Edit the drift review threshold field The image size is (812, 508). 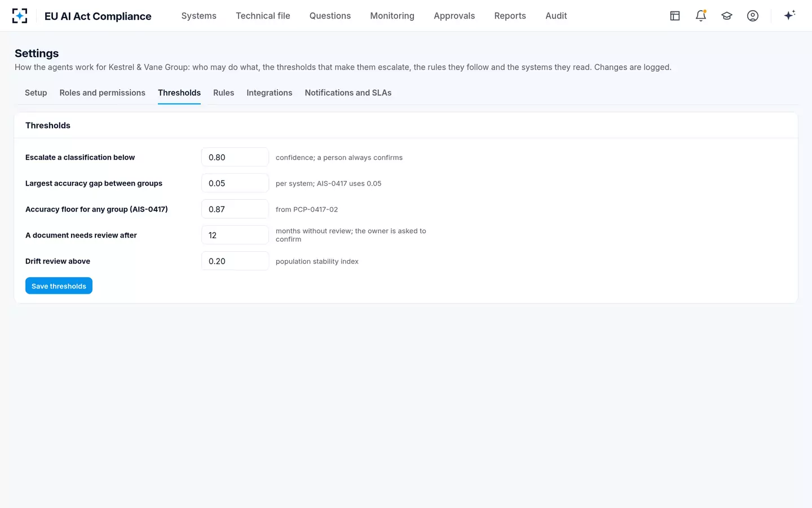click(x=235, y=261)
